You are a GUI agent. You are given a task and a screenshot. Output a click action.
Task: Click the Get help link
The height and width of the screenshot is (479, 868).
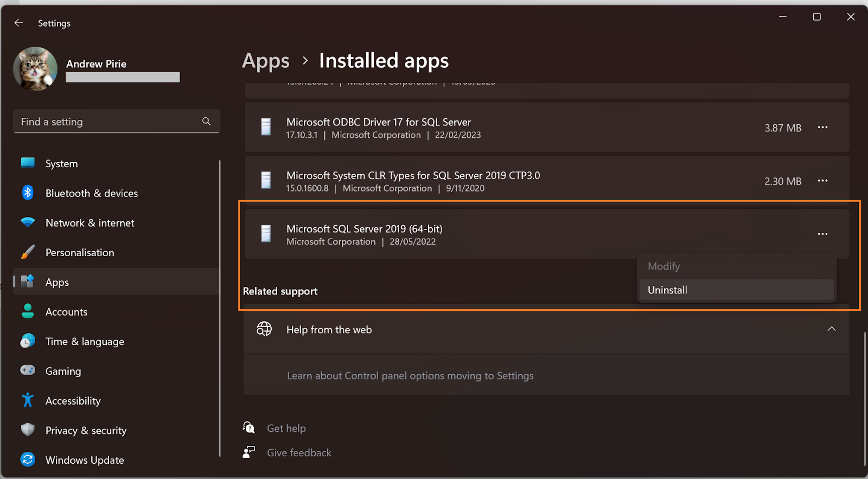click(x=286, y=428)
